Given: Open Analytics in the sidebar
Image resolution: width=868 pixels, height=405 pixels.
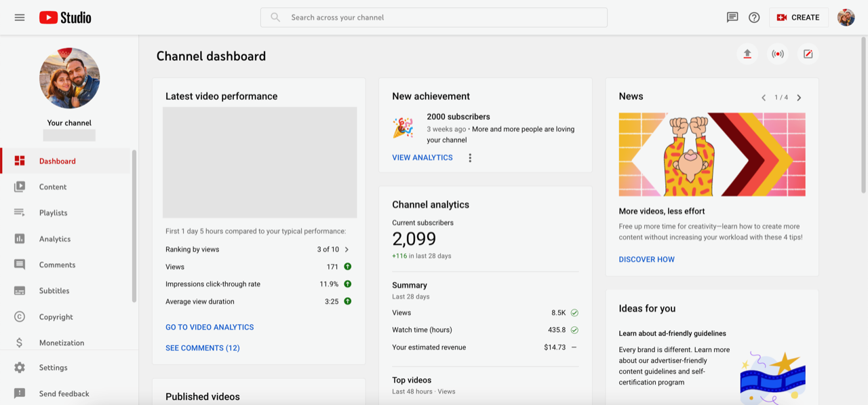Looking at the screenshot, I should (65, 239).
